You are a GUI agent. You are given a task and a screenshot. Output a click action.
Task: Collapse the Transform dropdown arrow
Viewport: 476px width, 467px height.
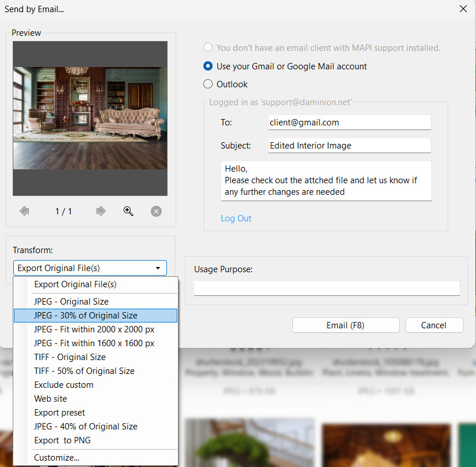pos(158,268)
